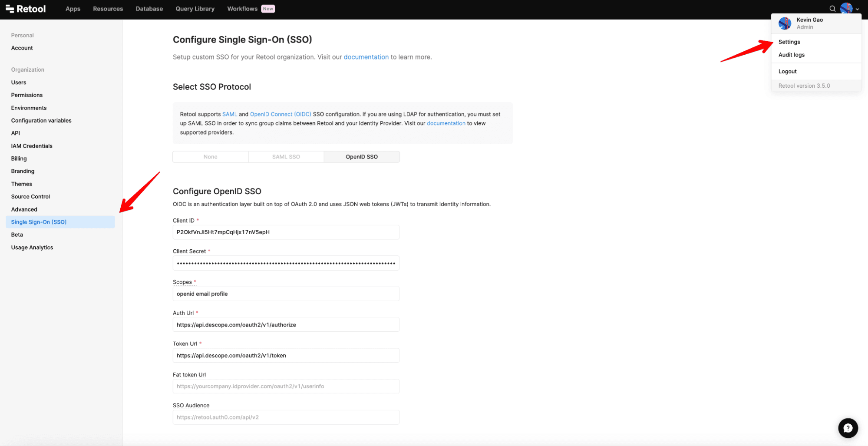Open the SSO documentation link
The width and height of the screenshot is (868, 446).
[x=366, y=57]
